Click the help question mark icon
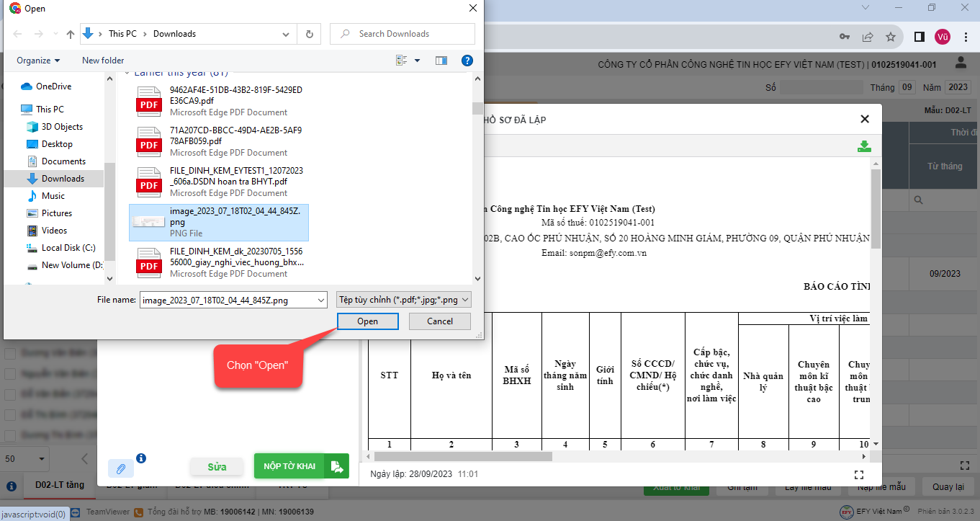This screenshot has width=980, height=521. 467,61
